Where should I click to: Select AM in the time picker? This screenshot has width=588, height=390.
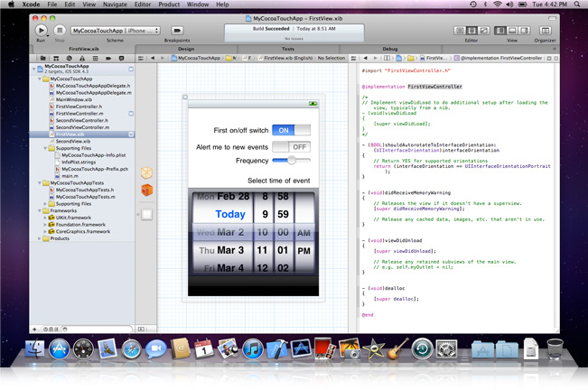[x=304, y=232]
